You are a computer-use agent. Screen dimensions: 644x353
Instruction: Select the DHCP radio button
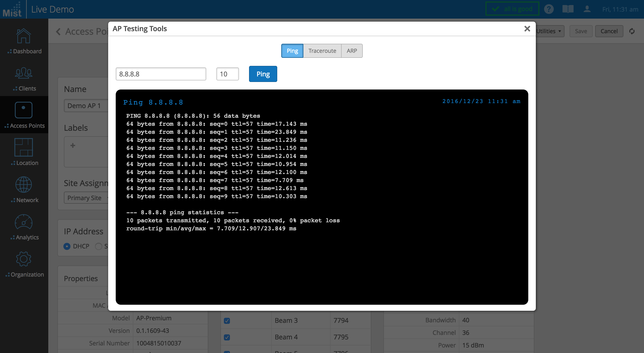pos(67,246)
